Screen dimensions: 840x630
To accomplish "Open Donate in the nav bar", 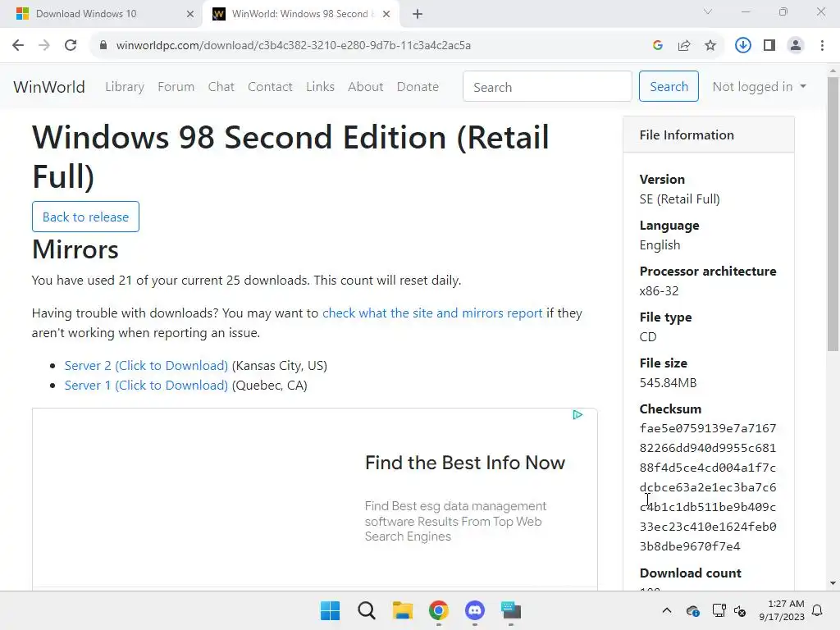I will [x=418, y=86].
